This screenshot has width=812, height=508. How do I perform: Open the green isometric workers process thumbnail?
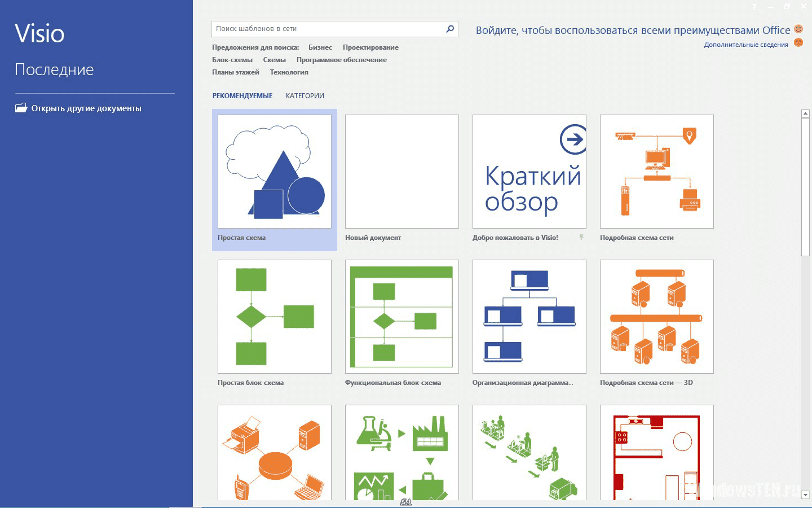pos(529,453)
